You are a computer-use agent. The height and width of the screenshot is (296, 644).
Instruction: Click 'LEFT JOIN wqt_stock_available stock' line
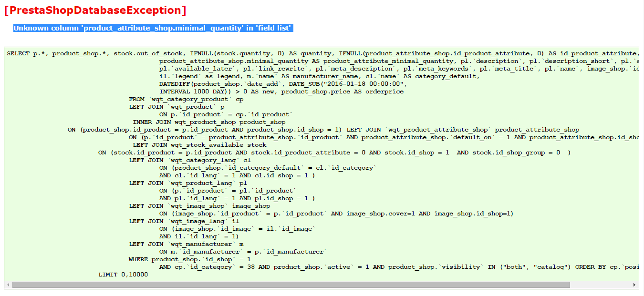tap(199, 145)
